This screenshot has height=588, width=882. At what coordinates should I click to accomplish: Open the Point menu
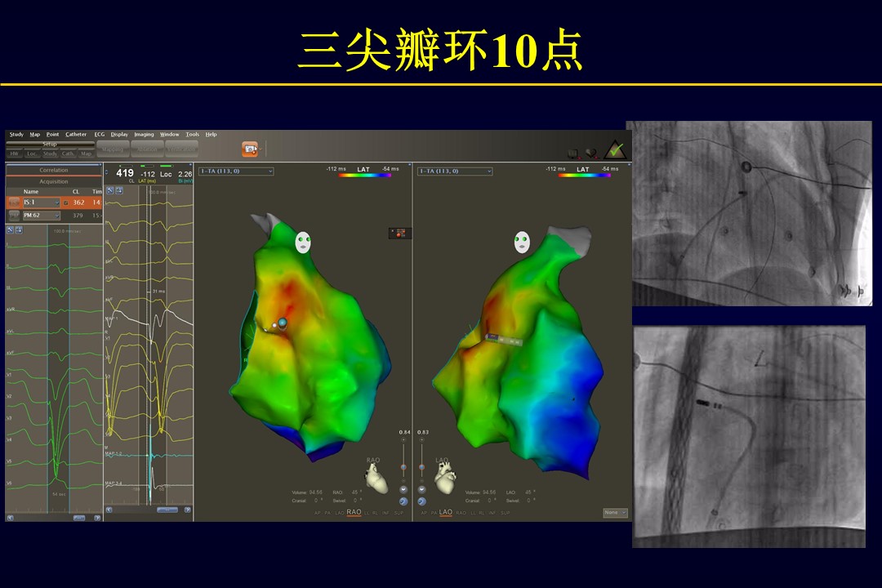(x=52, y=135)
